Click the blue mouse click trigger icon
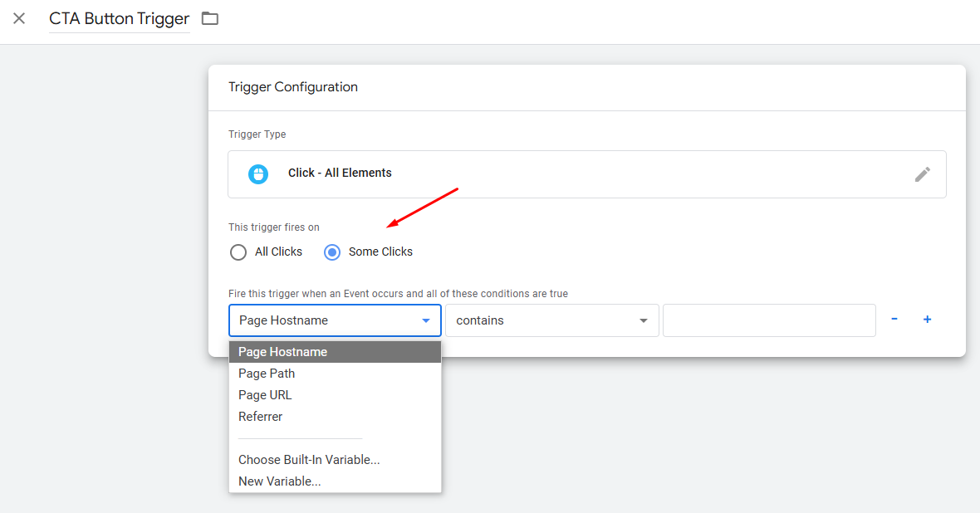Viewport: 980px width, 513px height. point(258,173)
